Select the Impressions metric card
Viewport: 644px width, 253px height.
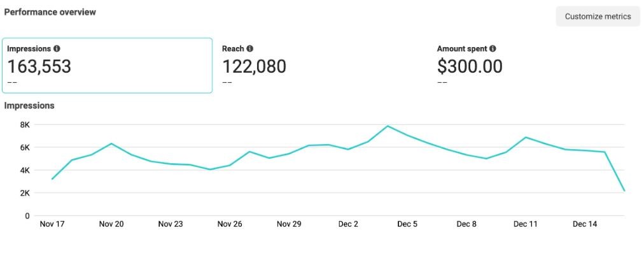pyautogui.click(x=107, y=66)
